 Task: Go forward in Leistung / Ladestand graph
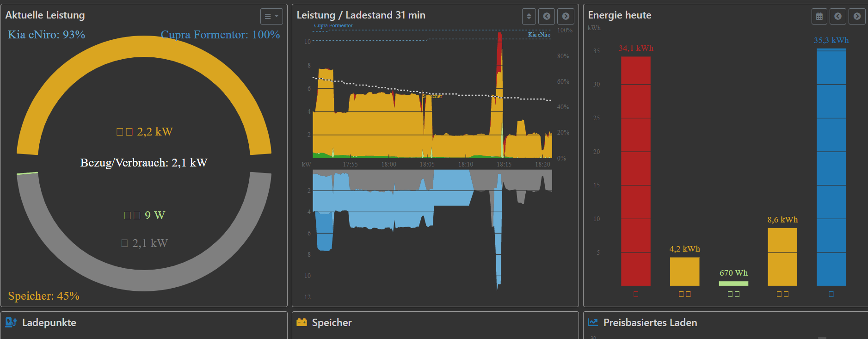566,17
